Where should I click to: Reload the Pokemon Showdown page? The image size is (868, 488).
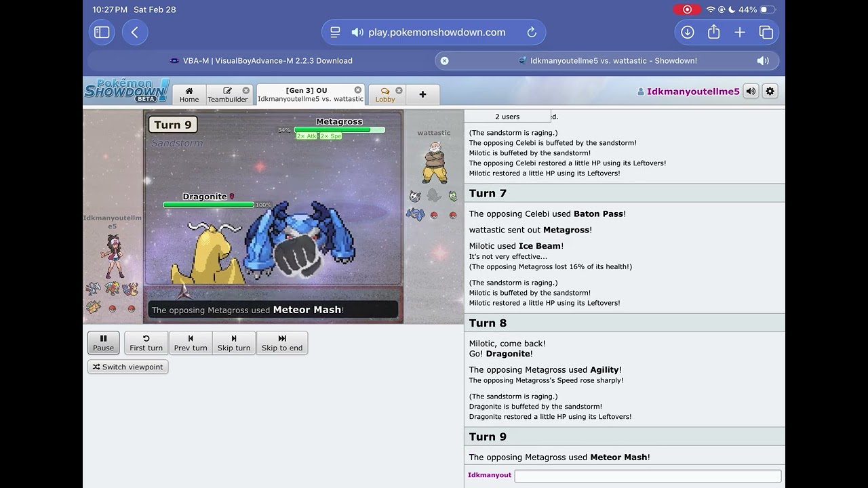tap(532, 33)
